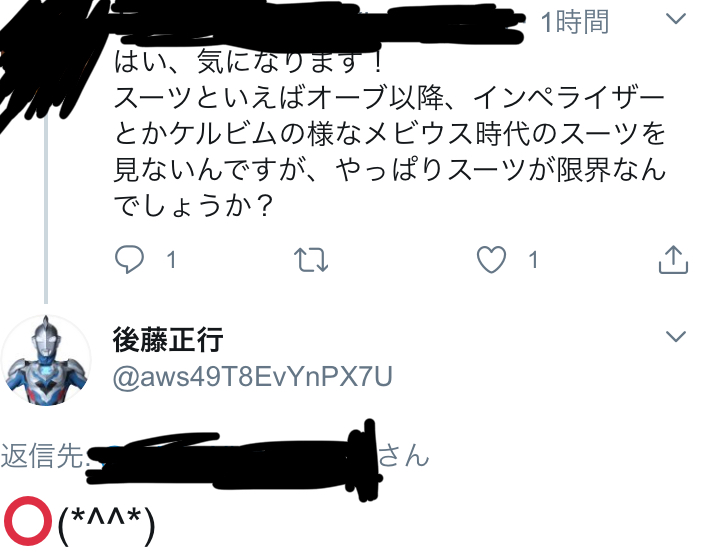The width and height of the screenshot is (720, 557).
Task: Tap the reply speech bubble icon
Action: click(x=129, y=259)
